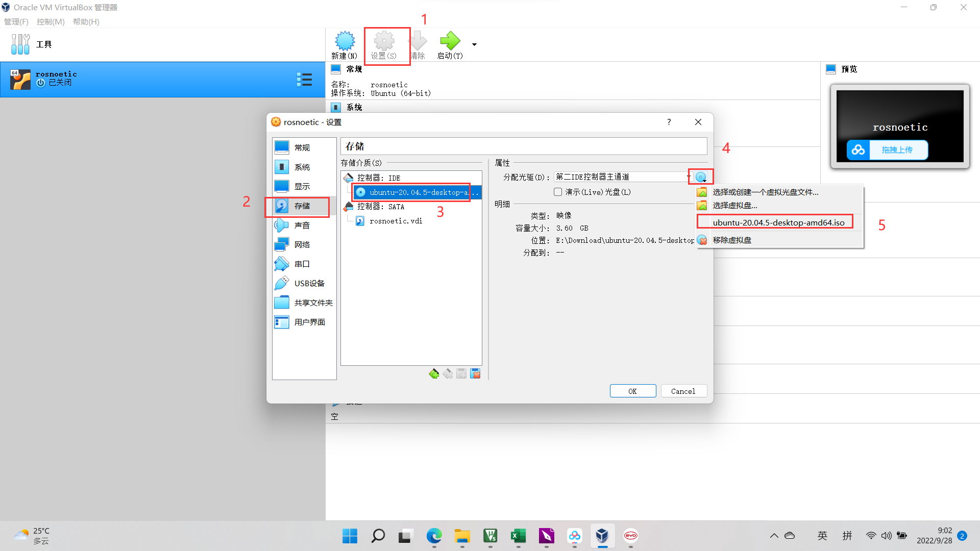Open the clock showing 9:02
The image size is (980, 551).
coord(935,536)
